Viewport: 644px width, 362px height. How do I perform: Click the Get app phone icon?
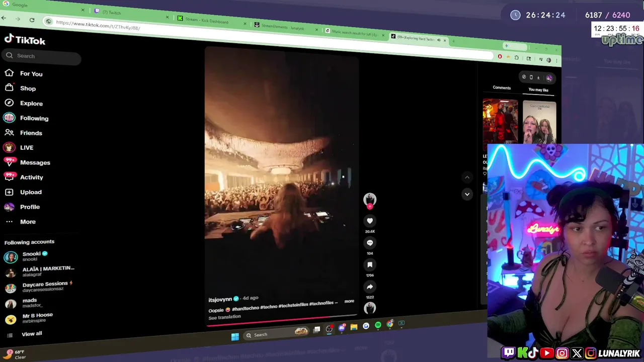point(531,77)
